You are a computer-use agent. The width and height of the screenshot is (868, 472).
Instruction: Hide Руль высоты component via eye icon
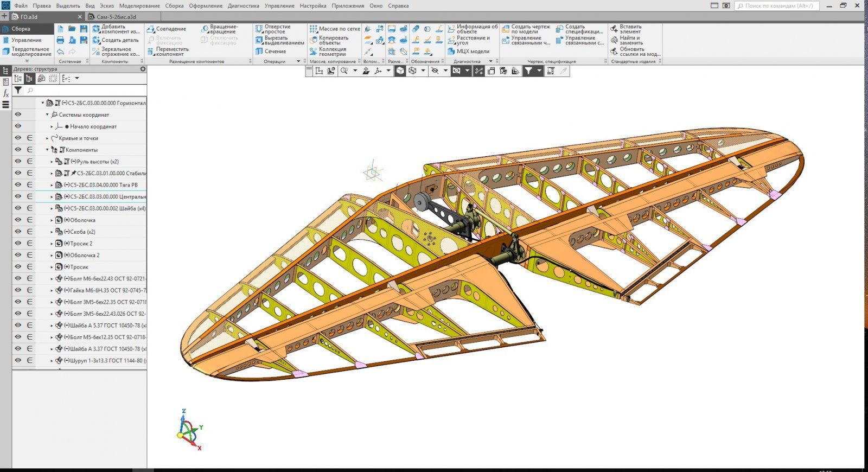18,161
